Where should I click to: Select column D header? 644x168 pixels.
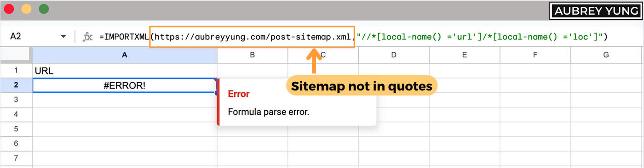pyautogui.click(x=394, y=55)
